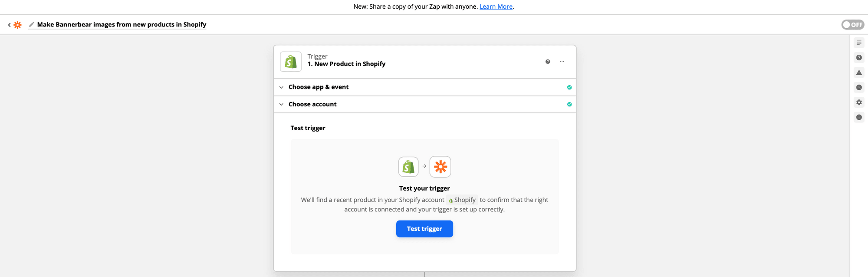Screen dimensions: 868x277
Task: Click the Zapier logo in the header
Action: [x=17, y=25]
